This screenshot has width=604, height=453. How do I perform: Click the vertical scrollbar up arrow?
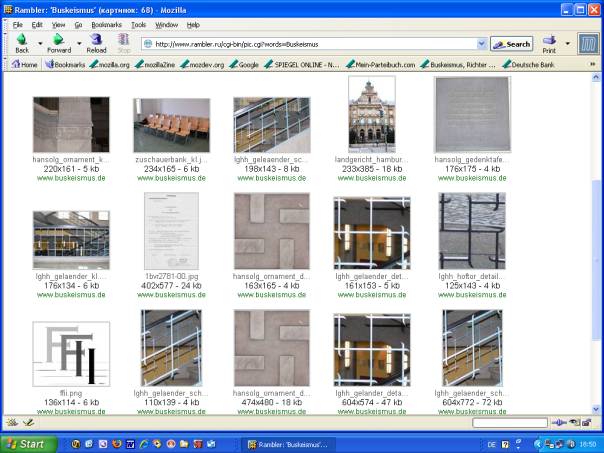pyautogui.click(x=596, y=77)
